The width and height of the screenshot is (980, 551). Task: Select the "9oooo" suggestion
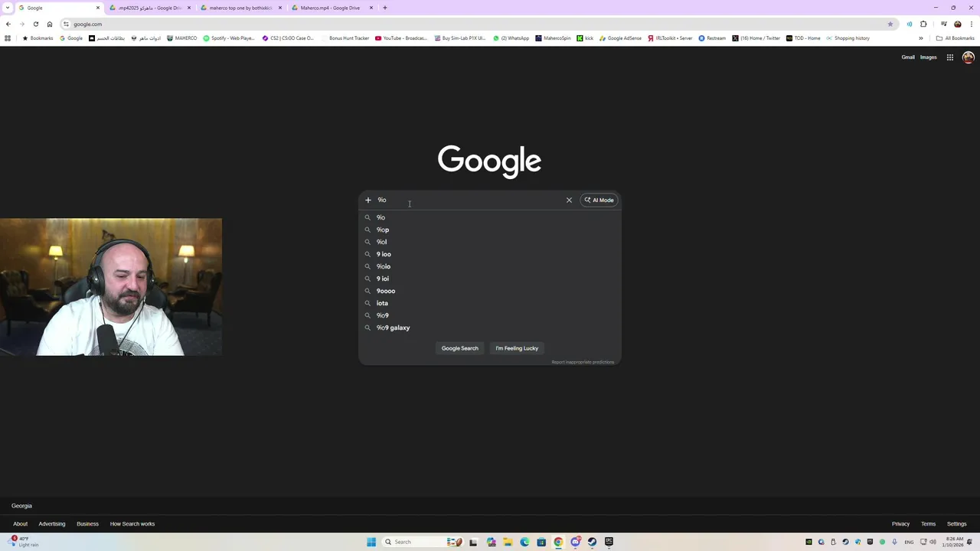tap(490, 291)
